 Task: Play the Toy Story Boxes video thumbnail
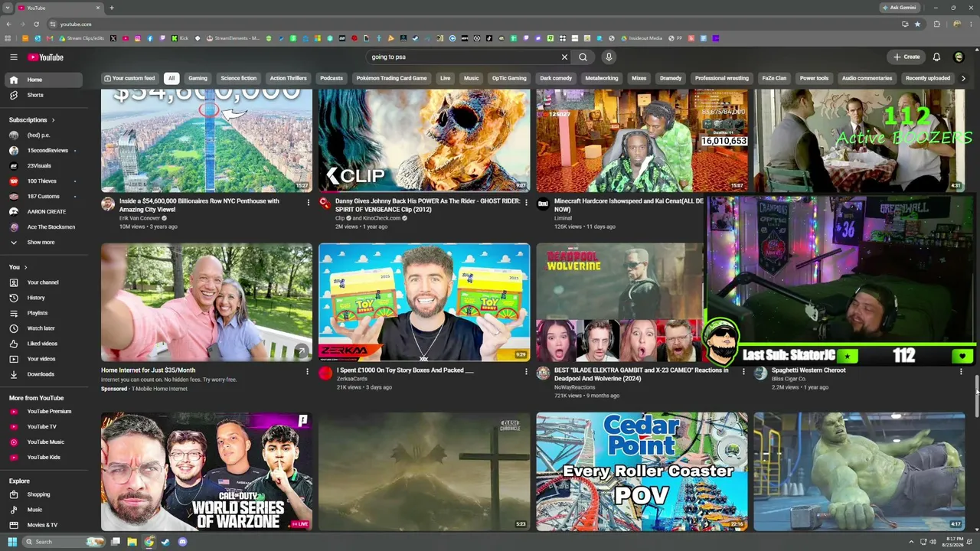point(424,302)
